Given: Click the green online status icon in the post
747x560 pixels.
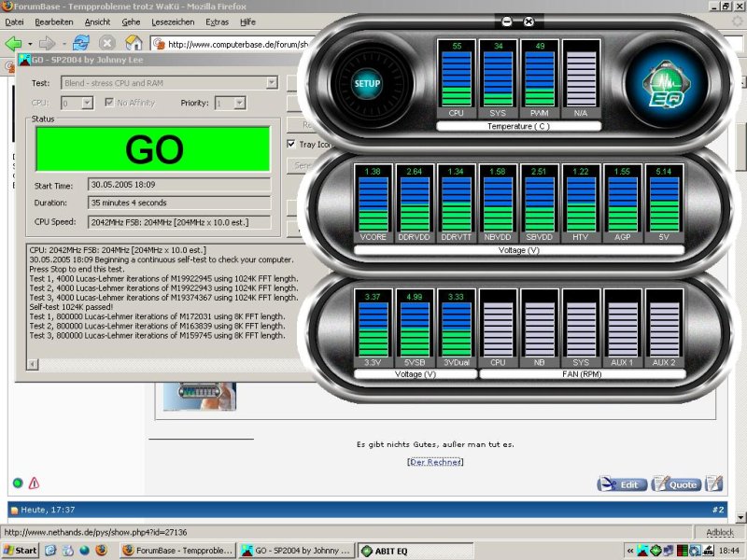Looking at the screenshot, I should coord(18,483).
